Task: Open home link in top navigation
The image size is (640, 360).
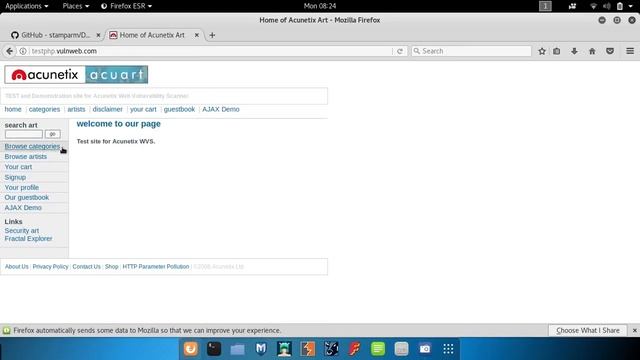Action: click(x=13, y=109)
